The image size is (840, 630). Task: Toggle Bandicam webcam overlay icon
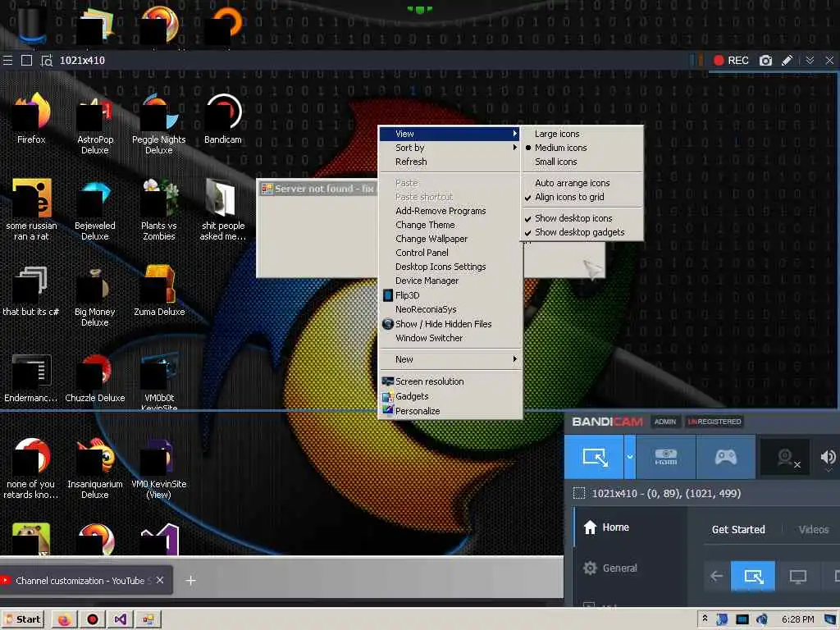[x=786, y=458]
